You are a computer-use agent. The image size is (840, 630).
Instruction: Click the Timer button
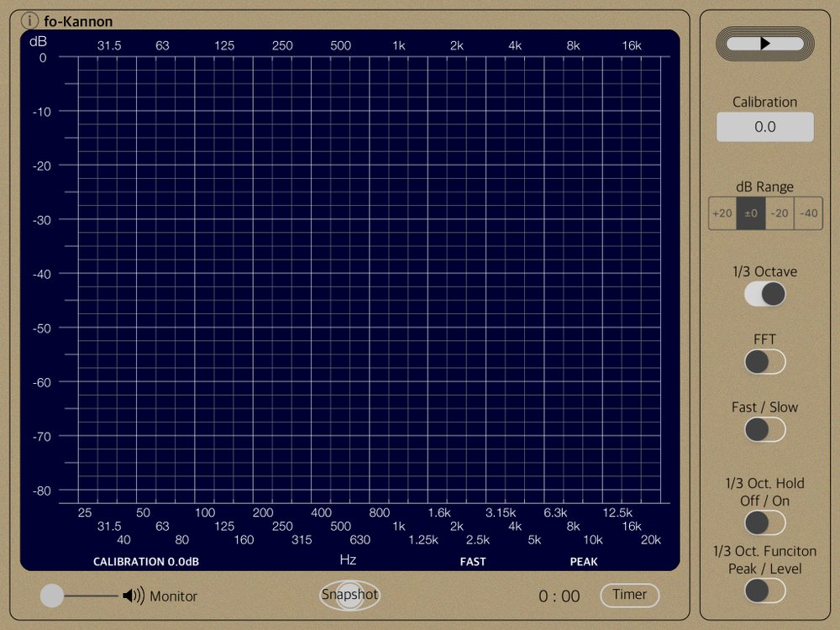pyautogui.click(x=629, y=595)
